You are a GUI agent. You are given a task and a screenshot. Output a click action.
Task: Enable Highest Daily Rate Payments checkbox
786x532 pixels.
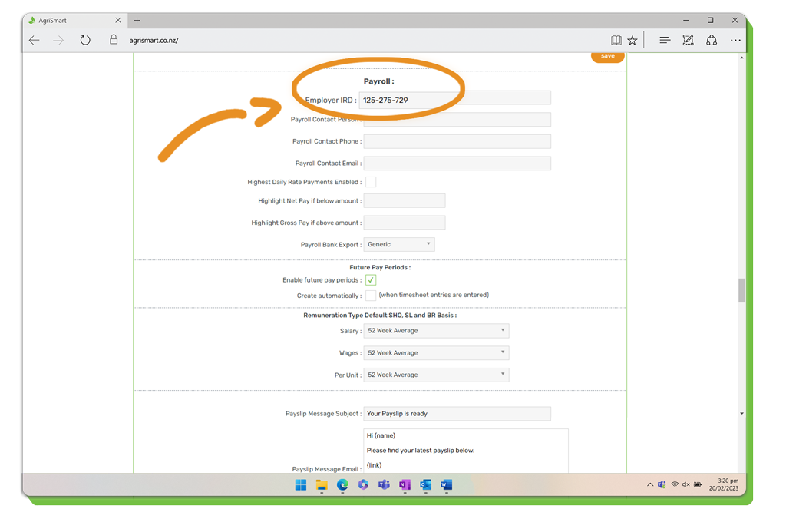click(x=371, y=182)
